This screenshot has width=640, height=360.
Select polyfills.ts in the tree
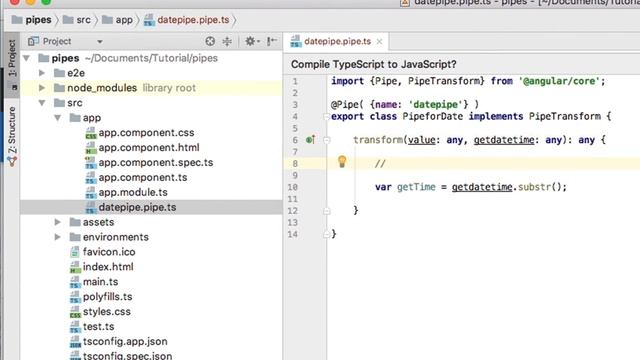(x=107, y=297)
